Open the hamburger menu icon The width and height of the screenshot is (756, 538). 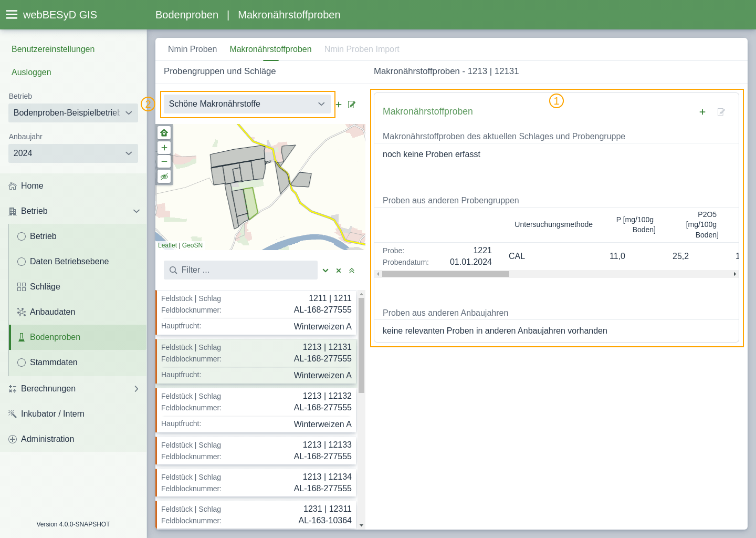(x=12, y=15)
